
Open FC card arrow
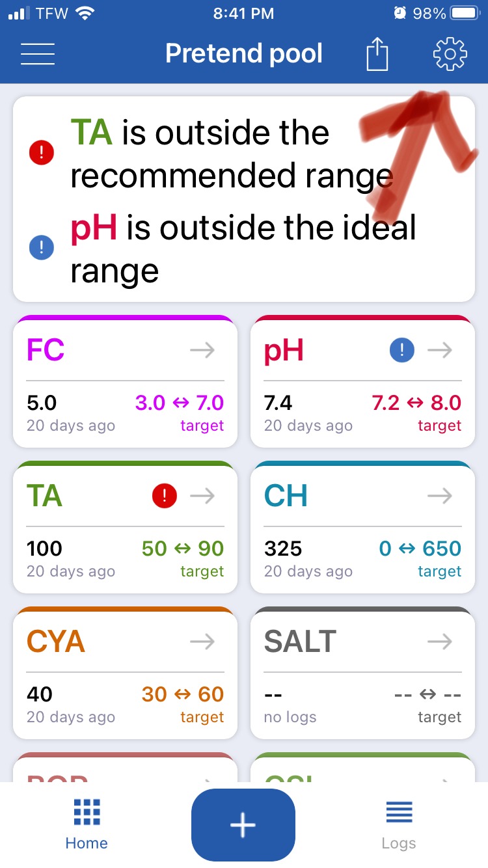[202, 351]
